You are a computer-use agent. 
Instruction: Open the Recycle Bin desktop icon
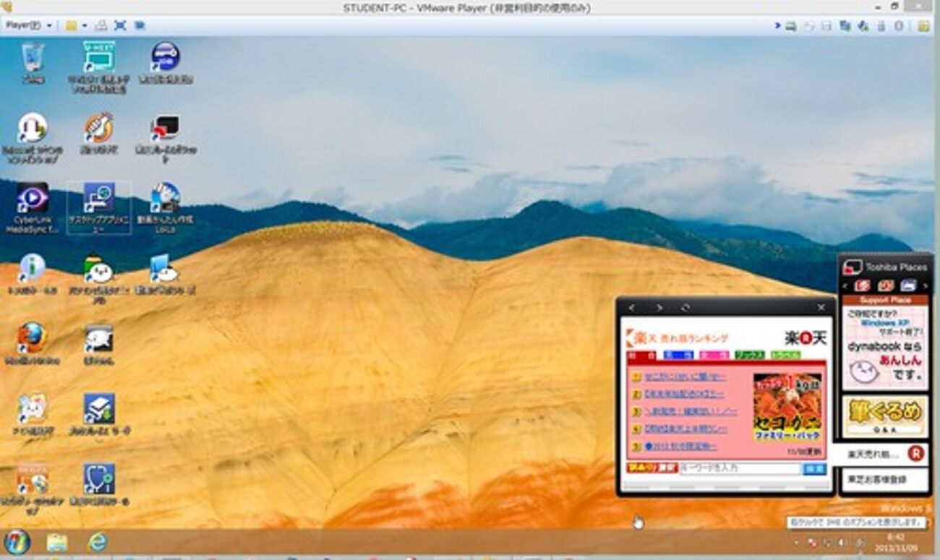pos(33,61)
